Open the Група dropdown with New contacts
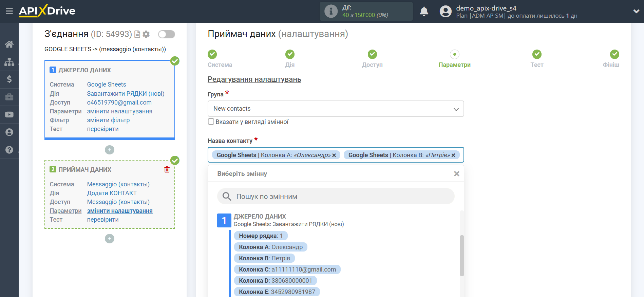644x297 pixels. point(336,109)
